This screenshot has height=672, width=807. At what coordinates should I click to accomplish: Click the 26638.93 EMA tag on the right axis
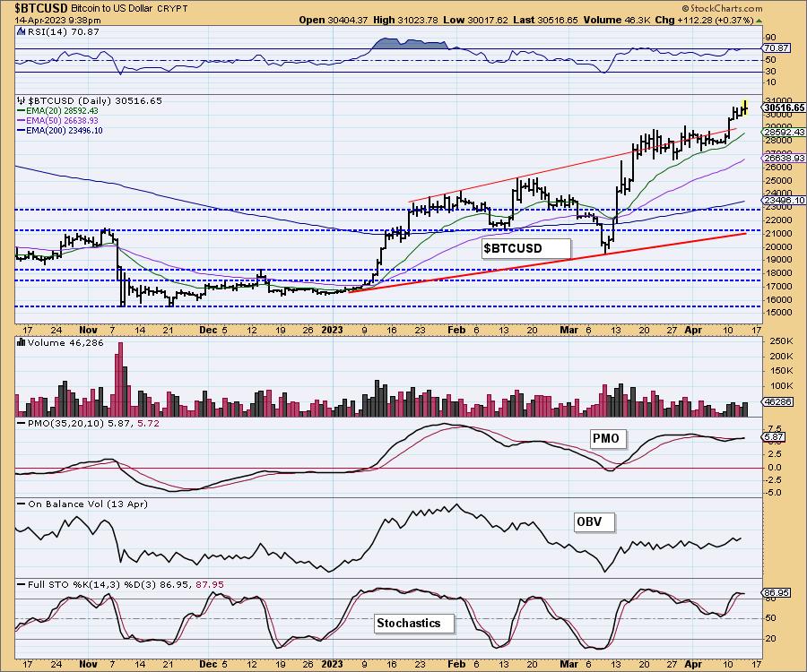click(x=785, y=158)
